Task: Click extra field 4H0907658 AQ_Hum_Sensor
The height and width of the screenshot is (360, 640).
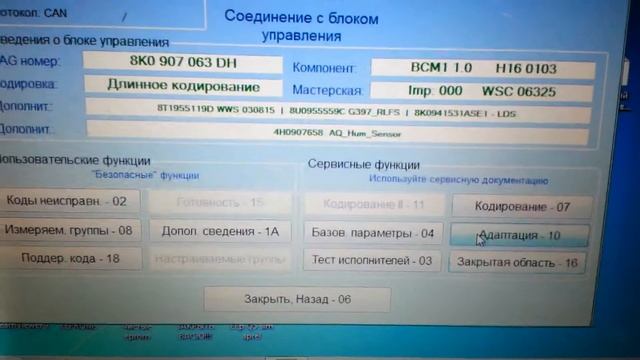Action: point(337,133)
